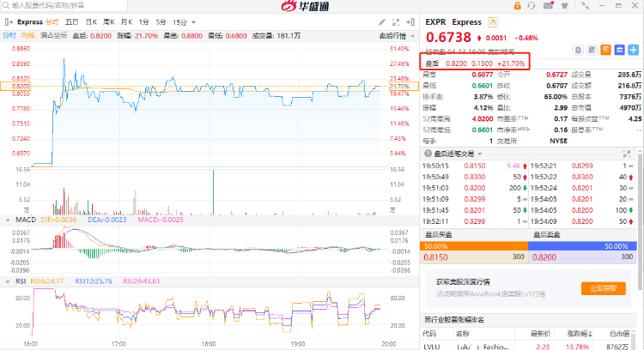644x350 pixels.
Task: Click the 总市值 column header
Action: (619, 334)
